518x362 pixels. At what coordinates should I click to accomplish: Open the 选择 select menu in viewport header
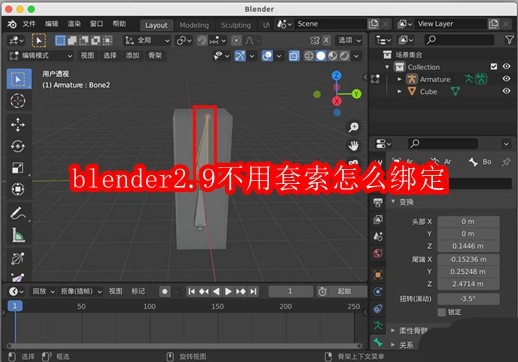pos(110,56)
